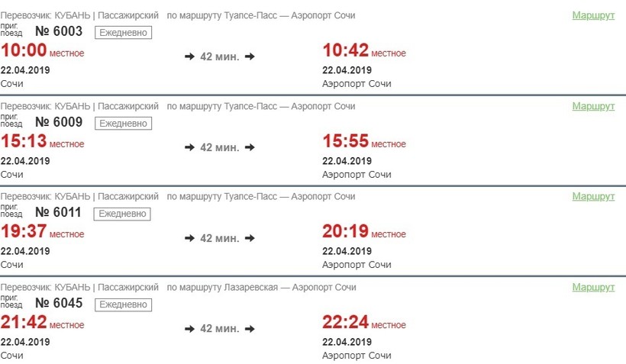Click the Ежедневно badge for train 6011
The image size is (626, 364).
pos(123,214)
